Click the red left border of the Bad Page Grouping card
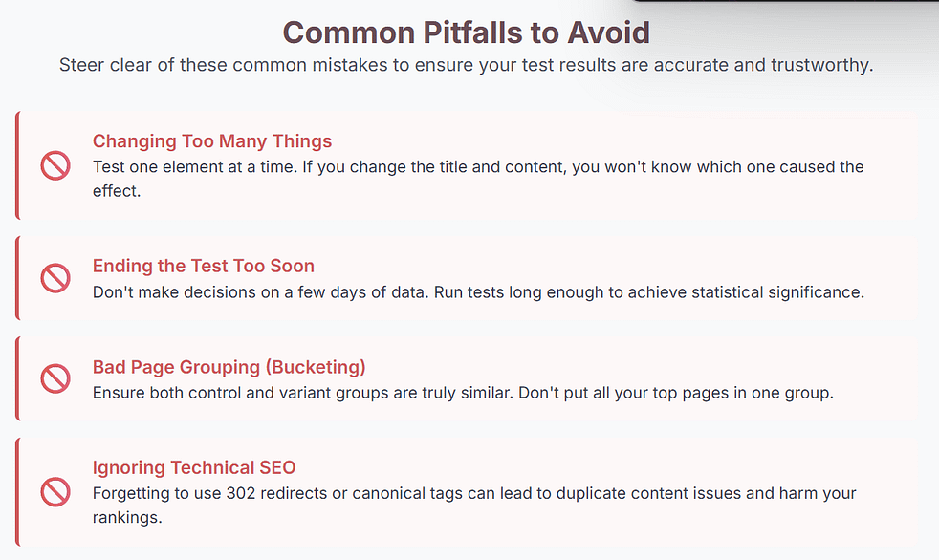 pos(17,378)
